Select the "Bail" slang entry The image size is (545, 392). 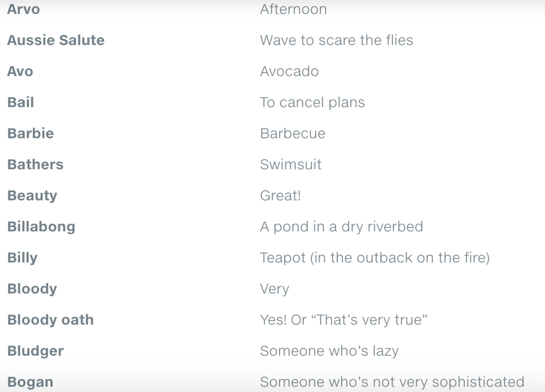pyautogui.click(x=21, y=102)
